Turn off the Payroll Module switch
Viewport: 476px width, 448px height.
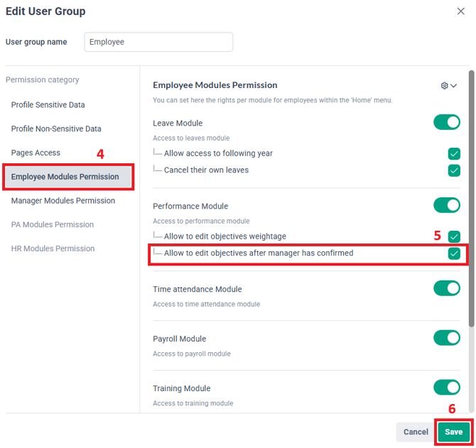[x=447, y=337]
